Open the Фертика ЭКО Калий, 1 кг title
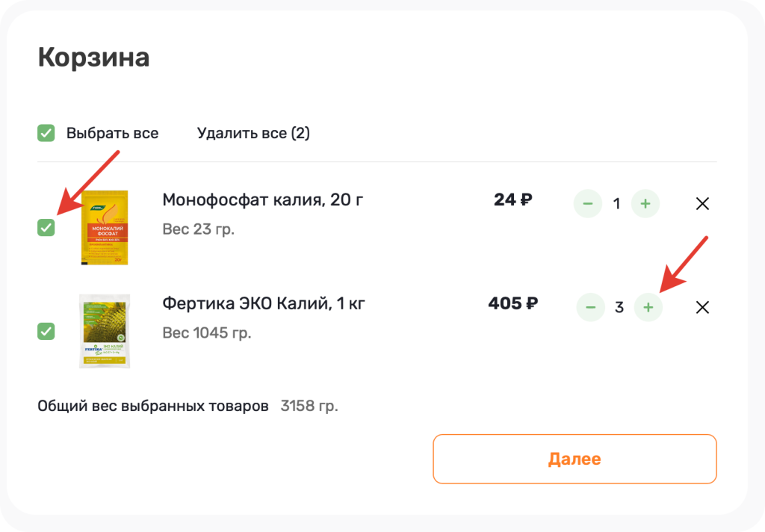 (264, 304)
